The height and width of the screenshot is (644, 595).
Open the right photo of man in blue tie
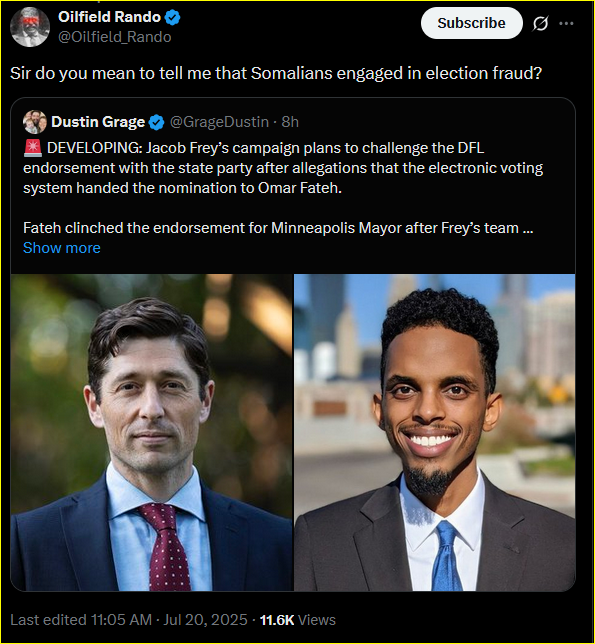pyautogui.click(x=434, y=432)
